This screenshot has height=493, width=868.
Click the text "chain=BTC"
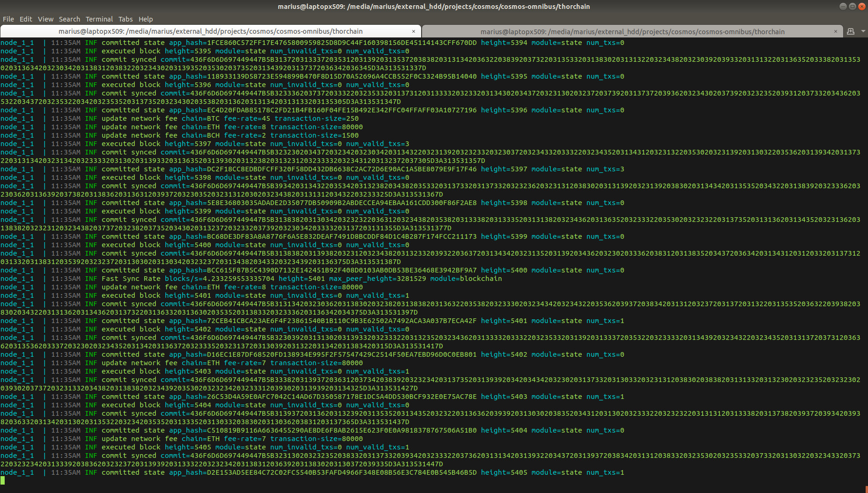point(200,118)
